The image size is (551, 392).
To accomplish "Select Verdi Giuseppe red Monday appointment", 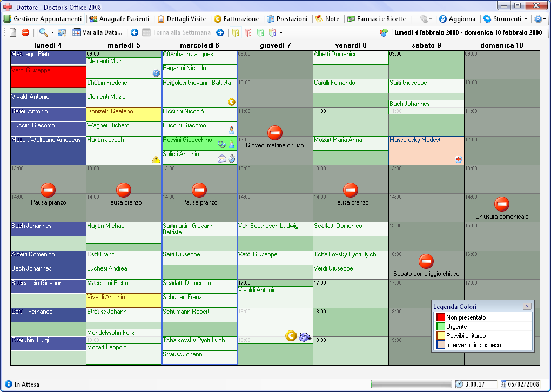I will click(48, 77).
